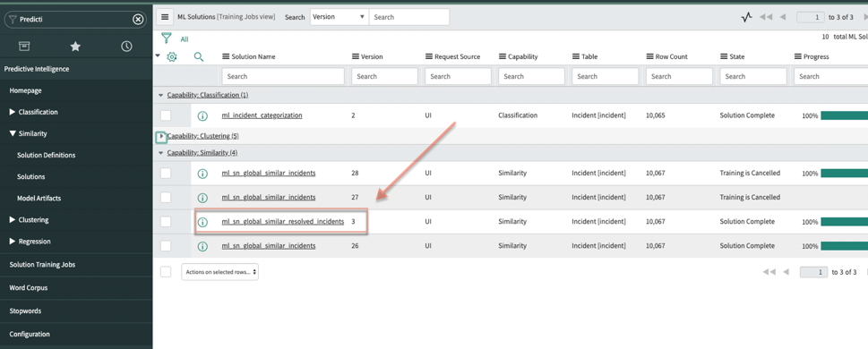
Task: Open Solution Training Jobs module
Action: click(43, 265)
